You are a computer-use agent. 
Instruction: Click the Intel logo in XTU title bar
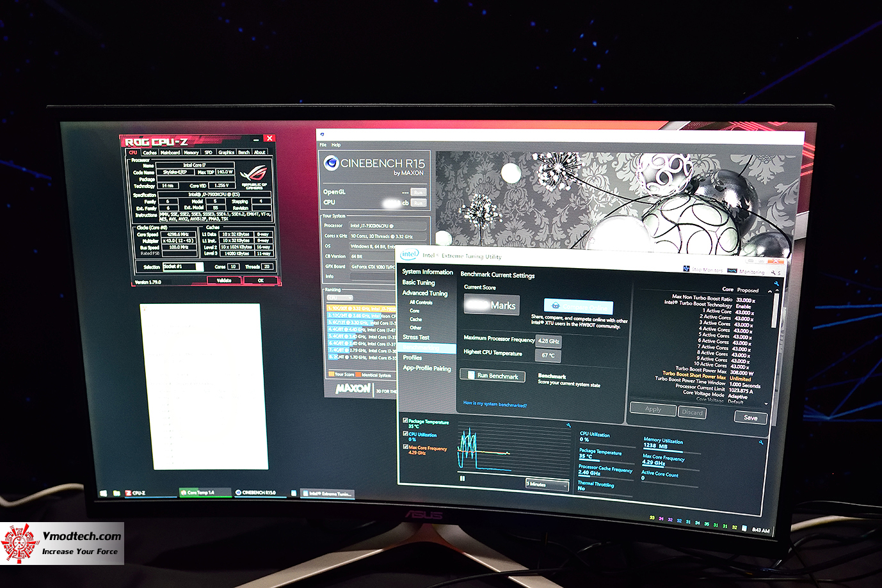(x=409, y=255)
